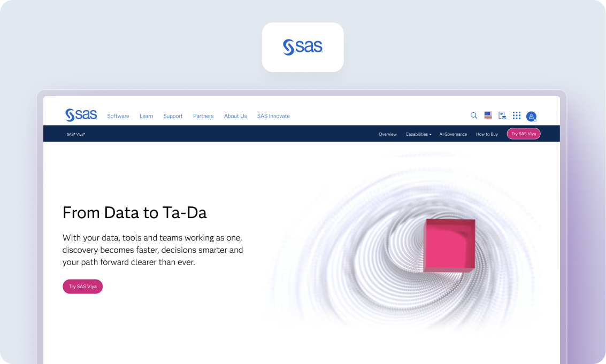This screenshot has height=364, width=606.
Task: Expand the Capabilities dropdown
Action: click(418, 134)
